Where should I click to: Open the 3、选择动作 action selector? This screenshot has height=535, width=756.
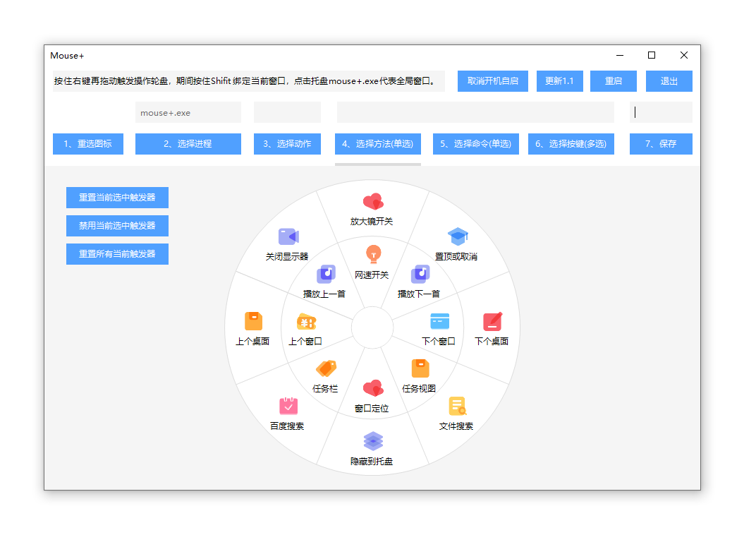[287, 144]
